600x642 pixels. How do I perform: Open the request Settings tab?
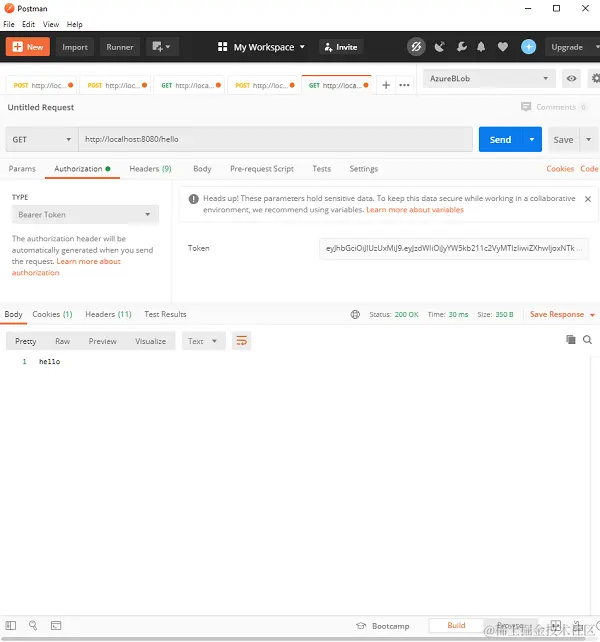(x=364, y=169)
